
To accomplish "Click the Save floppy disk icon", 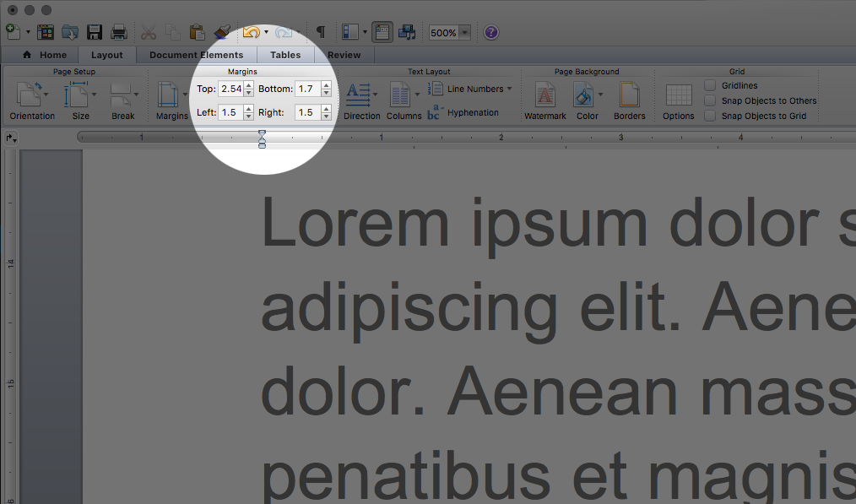I will click(x=95, y=32).
